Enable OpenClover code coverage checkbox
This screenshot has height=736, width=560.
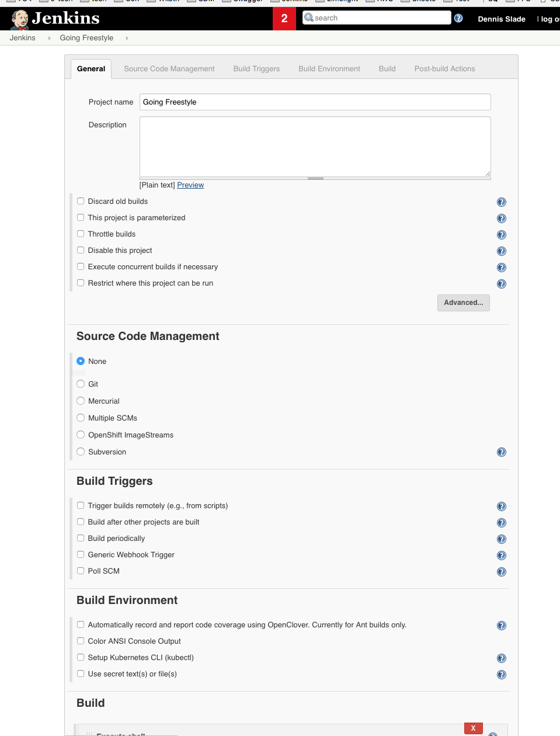click(x=81, y=624)
